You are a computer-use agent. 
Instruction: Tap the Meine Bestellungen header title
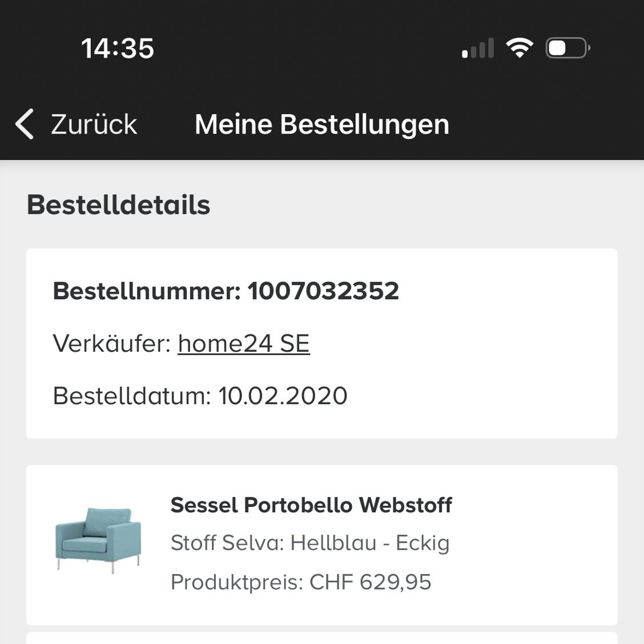coord(322,124)
